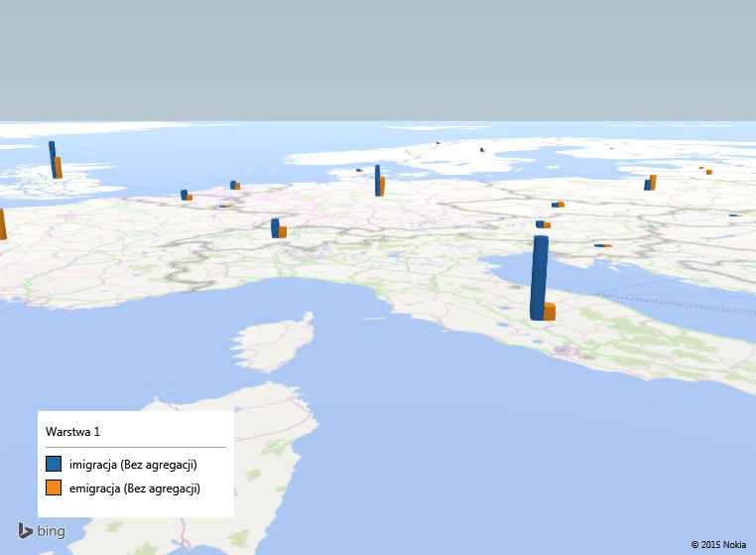This screenshot has height=555, width=756.
Task: Select the orange bar cut off at left edge
Action: point(2,224)
